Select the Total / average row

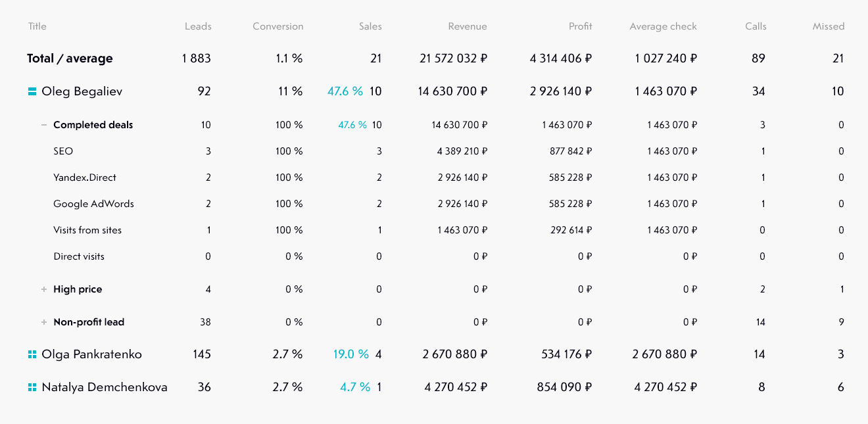70,59
